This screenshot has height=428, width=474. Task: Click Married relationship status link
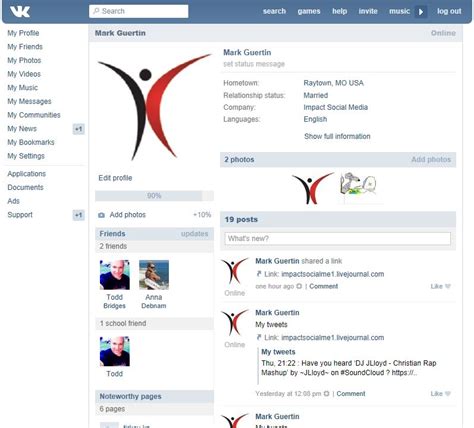316,95
